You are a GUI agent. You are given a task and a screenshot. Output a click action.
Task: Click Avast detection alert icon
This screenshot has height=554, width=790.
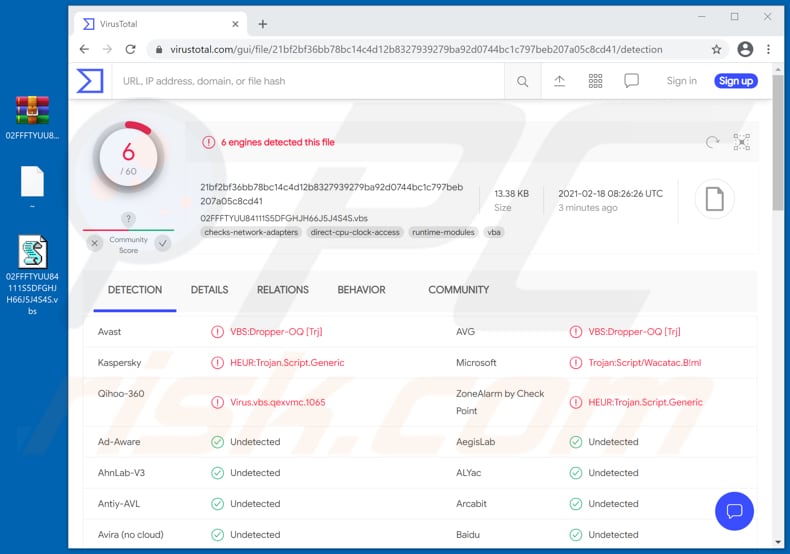(217, 332)
